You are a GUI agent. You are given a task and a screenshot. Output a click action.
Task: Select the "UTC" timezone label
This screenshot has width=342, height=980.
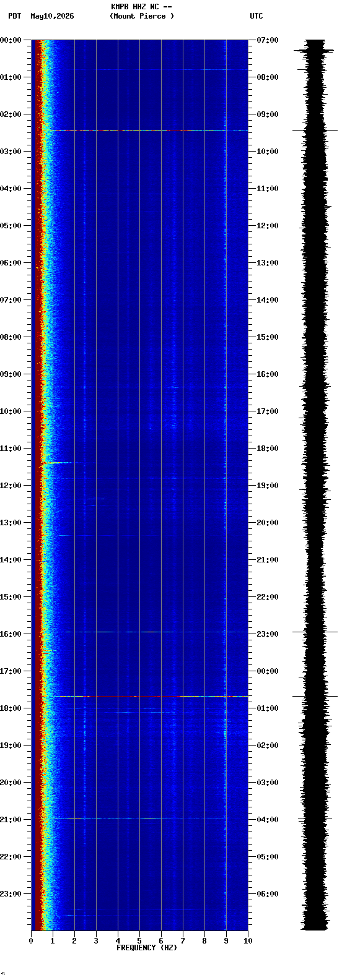[x=256, y=16]
